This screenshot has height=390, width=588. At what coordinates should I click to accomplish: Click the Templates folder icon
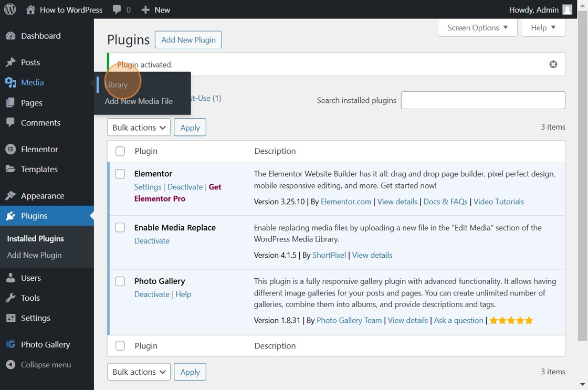click(x=11, y=169)
